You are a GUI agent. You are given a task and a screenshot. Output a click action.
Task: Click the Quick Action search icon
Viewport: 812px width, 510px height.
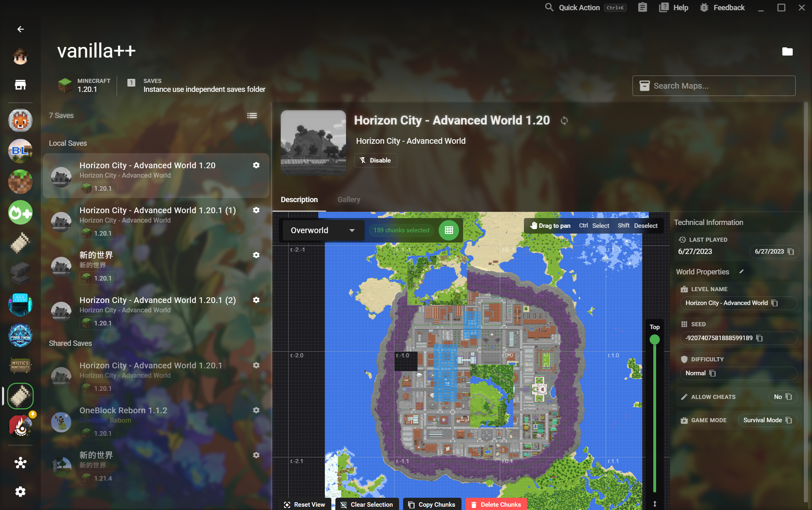tap(549, 7)
